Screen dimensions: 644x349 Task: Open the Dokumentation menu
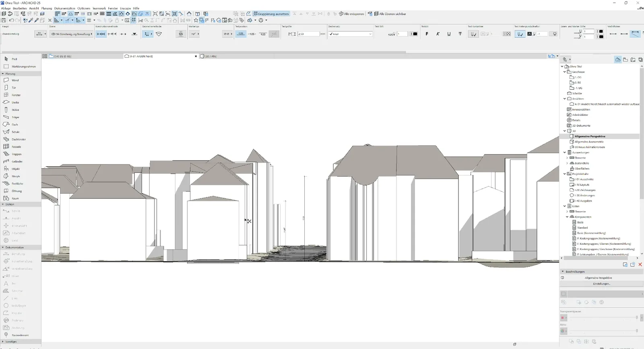click(x=65, y=8)
